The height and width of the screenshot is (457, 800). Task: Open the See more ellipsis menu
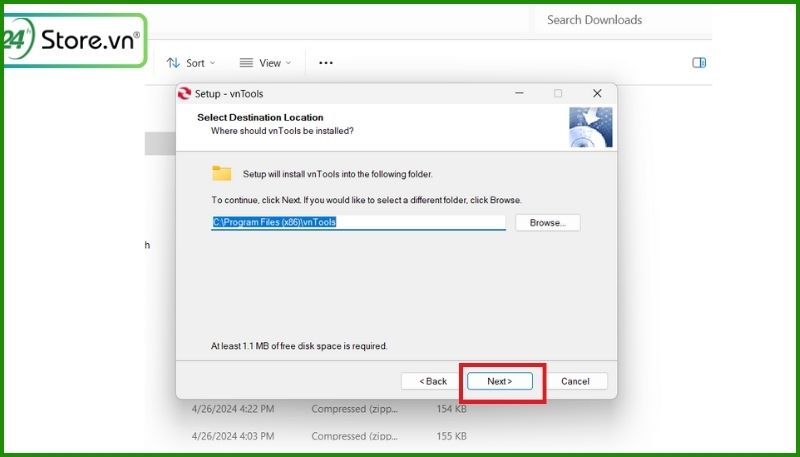point(326,63)
